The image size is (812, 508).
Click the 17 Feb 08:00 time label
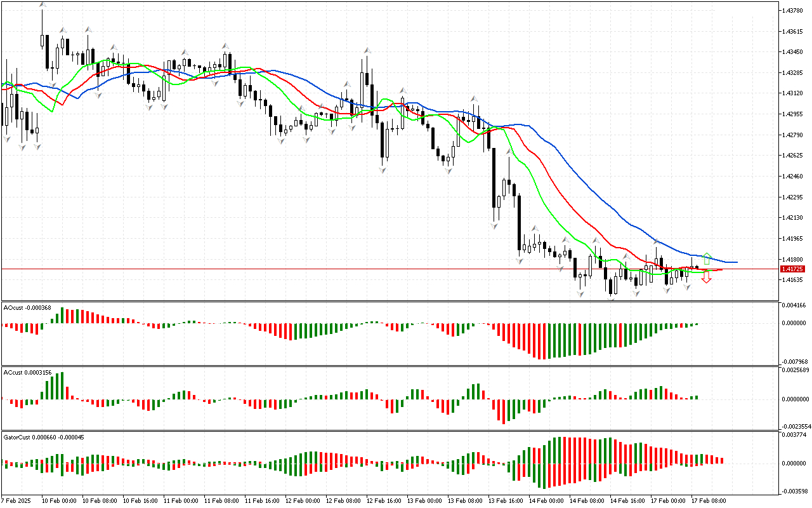(x=708, y=500)
